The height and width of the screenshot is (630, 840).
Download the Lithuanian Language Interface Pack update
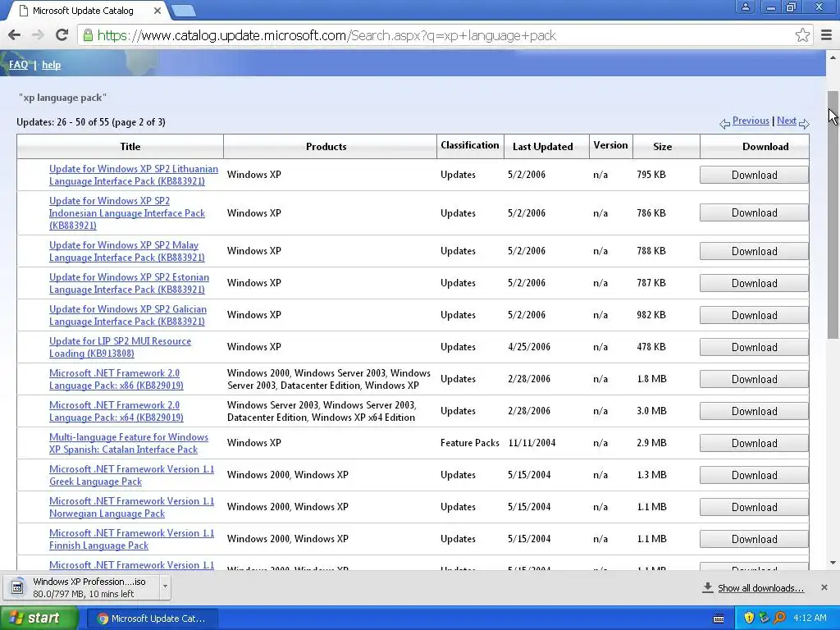[x=754, y=175]
